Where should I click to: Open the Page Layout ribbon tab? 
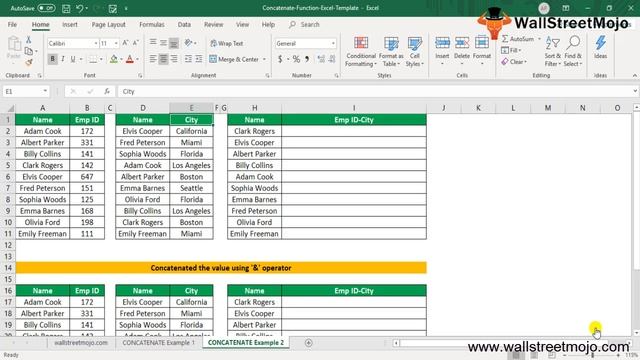(x=108, y=24)
